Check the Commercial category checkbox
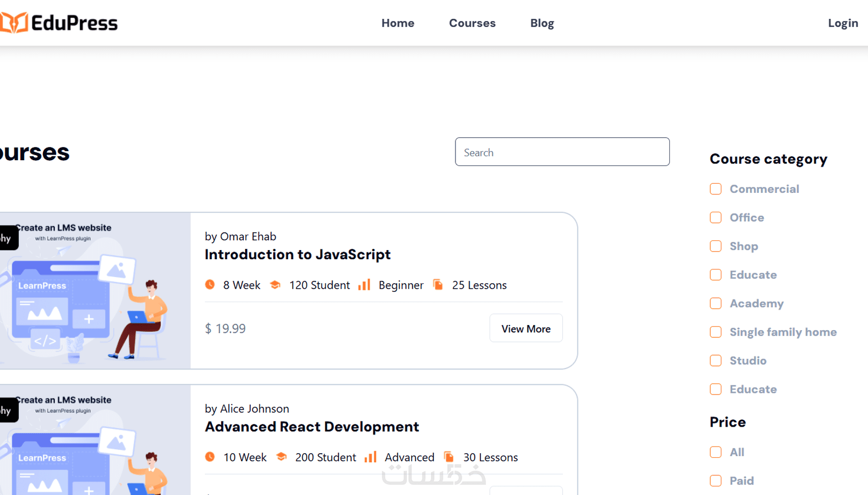868x495 pixels. coord(716,189)
